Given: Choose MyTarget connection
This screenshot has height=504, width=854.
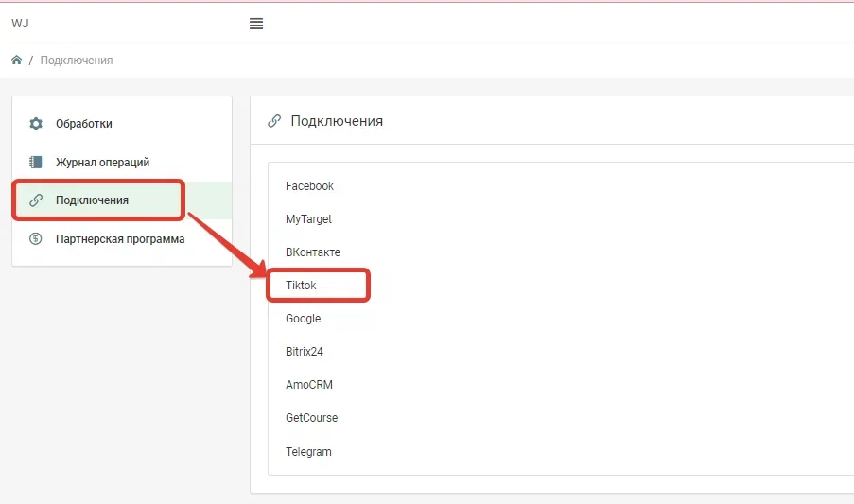Looking at the screenshot, I should coord(308,219).
